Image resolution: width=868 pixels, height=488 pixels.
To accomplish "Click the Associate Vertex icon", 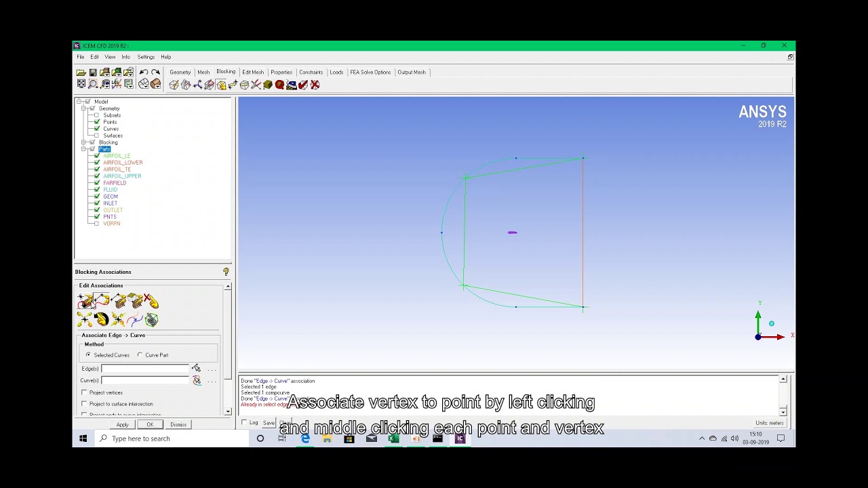I will tap(85, 302).
